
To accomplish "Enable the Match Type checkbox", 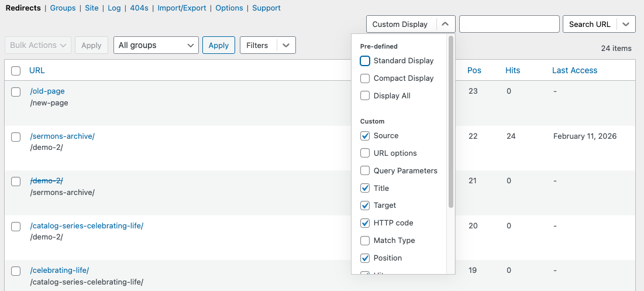I will coord(365,241).
